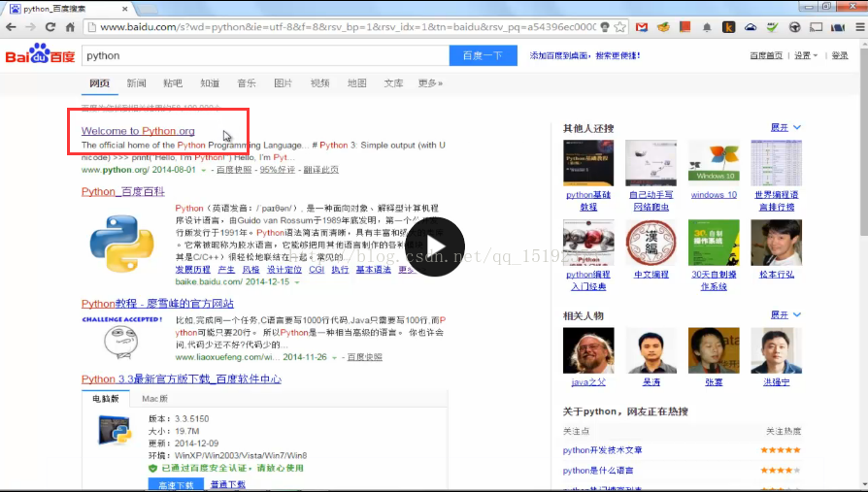This screenshot has height=492, width=868.
Task: Open the python开发技术文章 hot topic
Action: pyautogui.click(x=602, y=450)
